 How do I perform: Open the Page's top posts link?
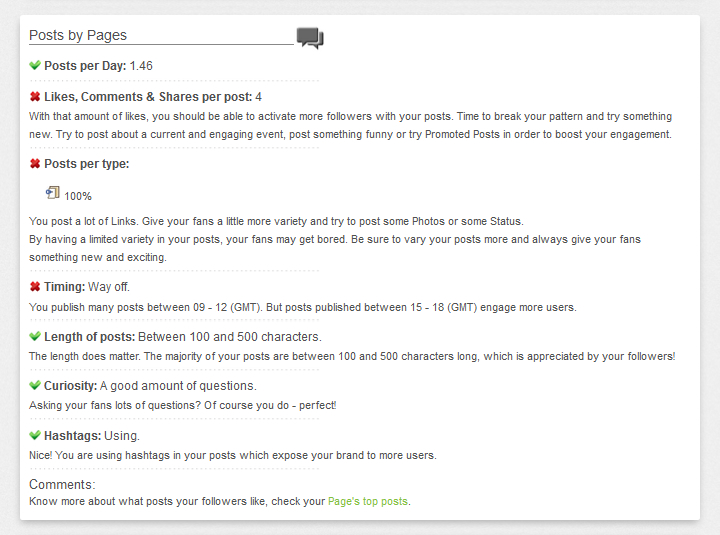point(368,501)
